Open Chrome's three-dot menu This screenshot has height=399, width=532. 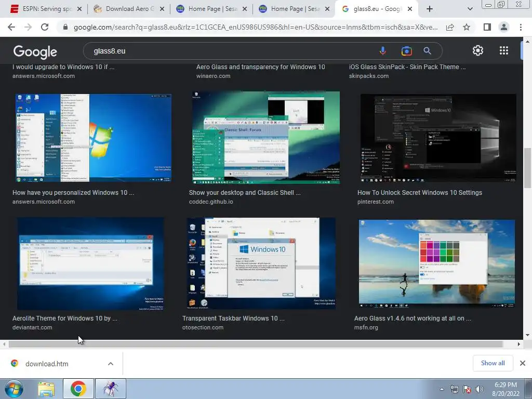tap(521, 27)
